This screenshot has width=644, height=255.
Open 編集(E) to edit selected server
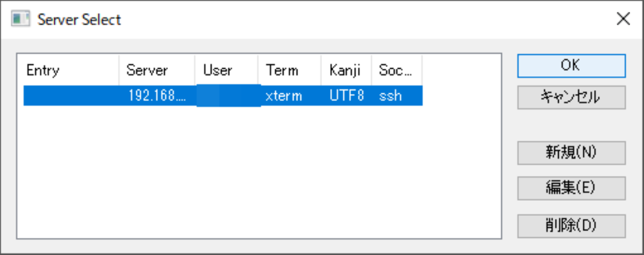(x=572, y=188)
